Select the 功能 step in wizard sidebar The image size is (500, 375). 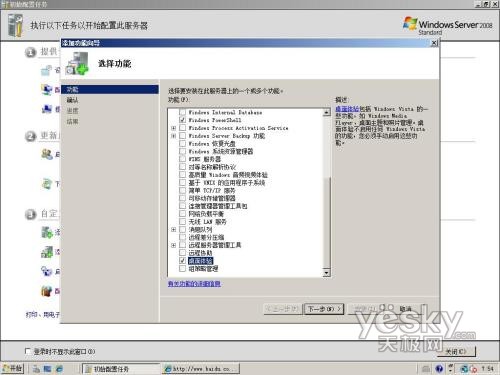[x=110, y=89]
